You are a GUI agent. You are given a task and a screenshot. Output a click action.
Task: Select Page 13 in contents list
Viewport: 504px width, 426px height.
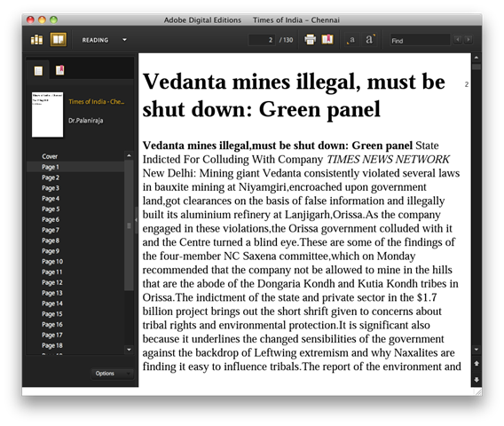[75, 293]
